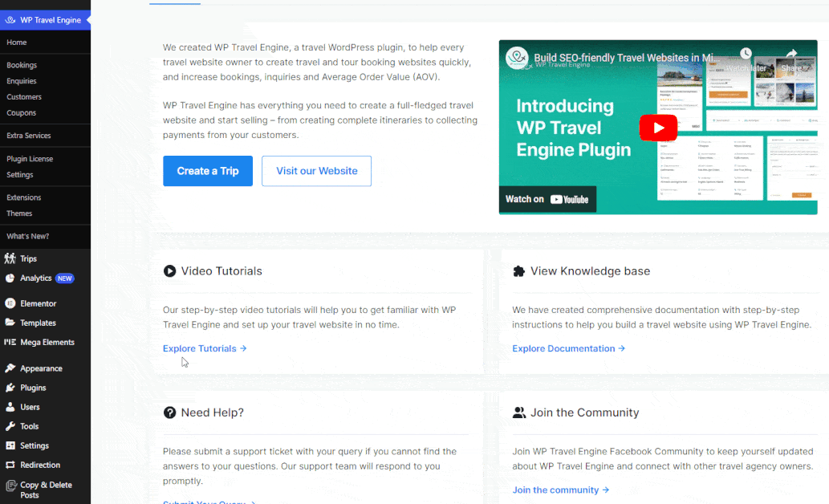The width and height of the screenshot is (829, 504).
Task: Click the Video Tutorials play-circle icon
Action: coord(169,271)
